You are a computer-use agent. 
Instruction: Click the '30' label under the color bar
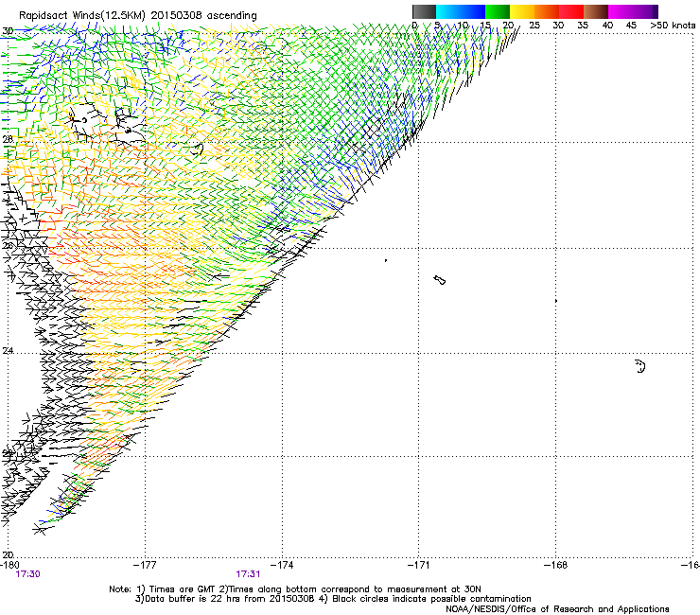click(558, 25)
